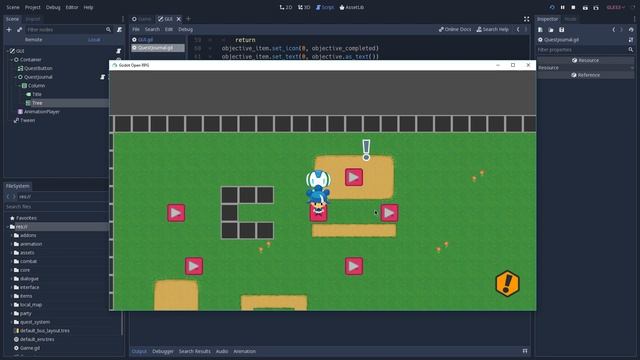Viewport: 640px width, 360px height.
Task: Open the script icon on the GUI node row
Action: [x=118, y=51]
